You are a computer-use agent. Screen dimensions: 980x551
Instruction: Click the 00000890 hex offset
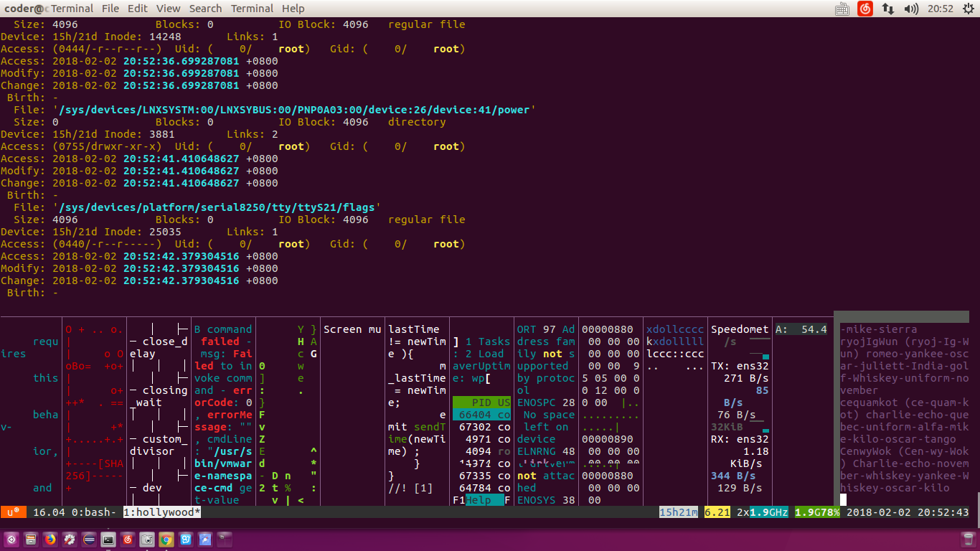(608, 439)
